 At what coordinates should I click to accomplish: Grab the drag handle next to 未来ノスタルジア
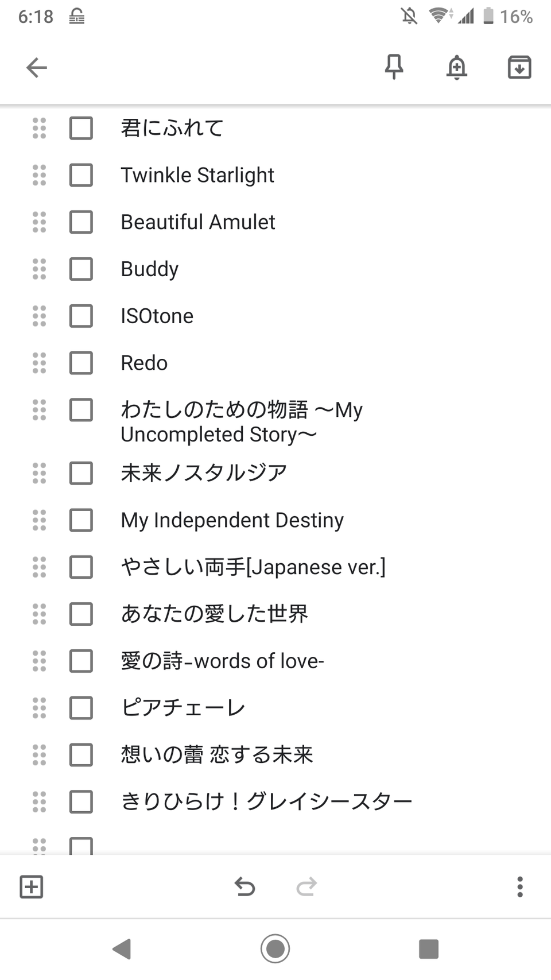[x=39, y=474]
